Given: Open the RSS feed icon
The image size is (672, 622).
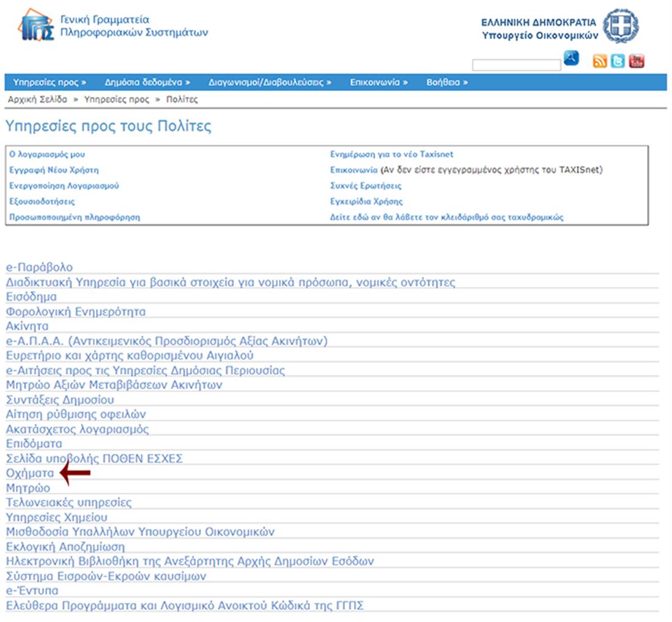Looking at the screenshot, I should point(600,61).
